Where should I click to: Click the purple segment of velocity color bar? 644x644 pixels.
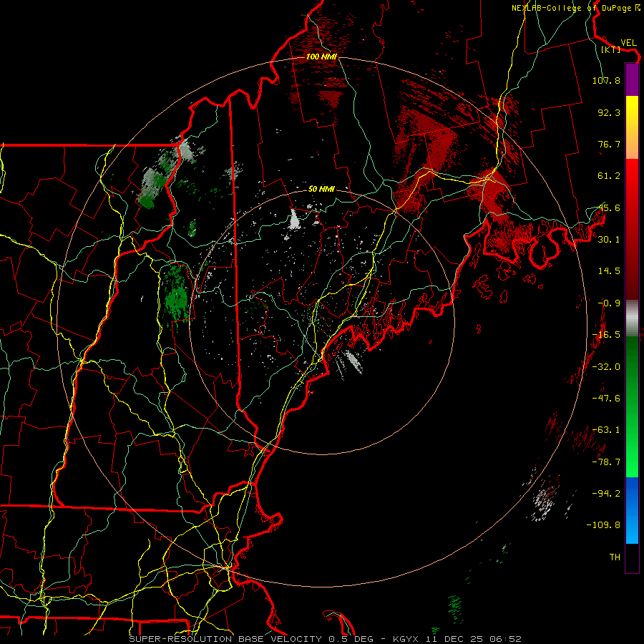(x=632, y=79)
